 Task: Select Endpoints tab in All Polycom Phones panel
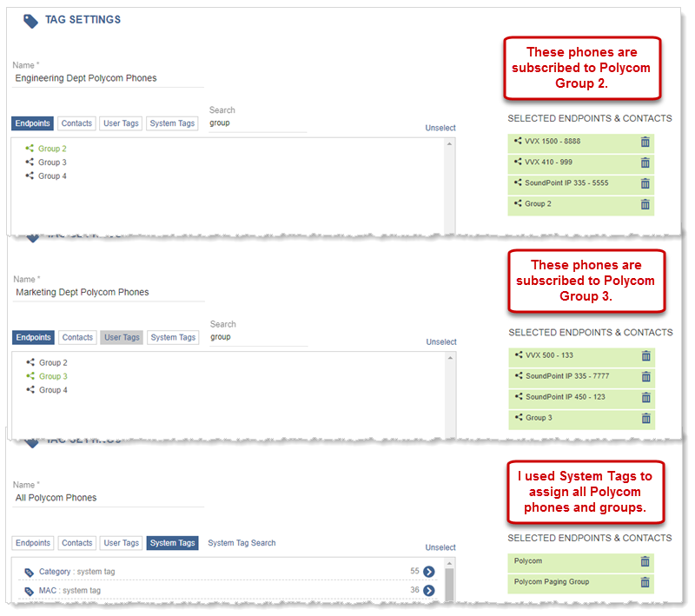[33, 543]
